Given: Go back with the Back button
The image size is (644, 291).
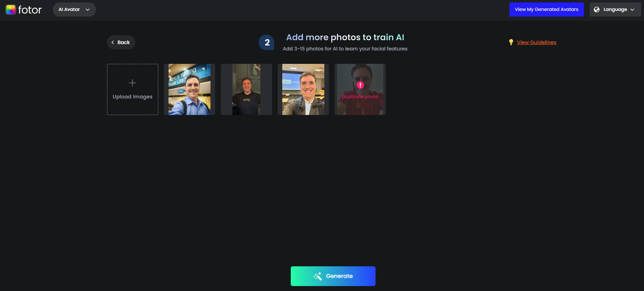Looking at the screenshot, I should 121,42.
